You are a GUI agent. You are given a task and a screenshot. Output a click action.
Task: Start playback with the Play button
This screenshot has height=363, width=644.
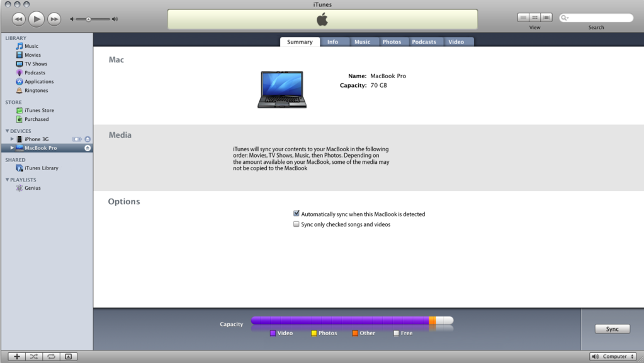point(36,19)
